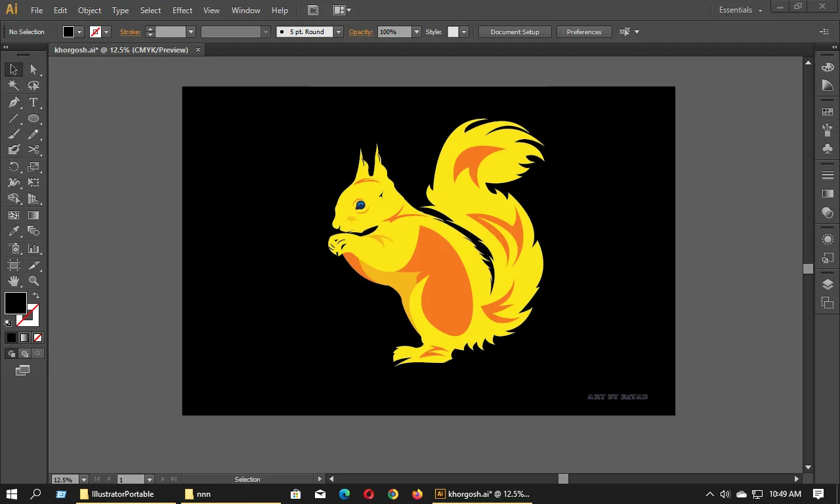Enable Draw Behind mode
This screenshot has width=840, height=504.
[x=24, y=354]
